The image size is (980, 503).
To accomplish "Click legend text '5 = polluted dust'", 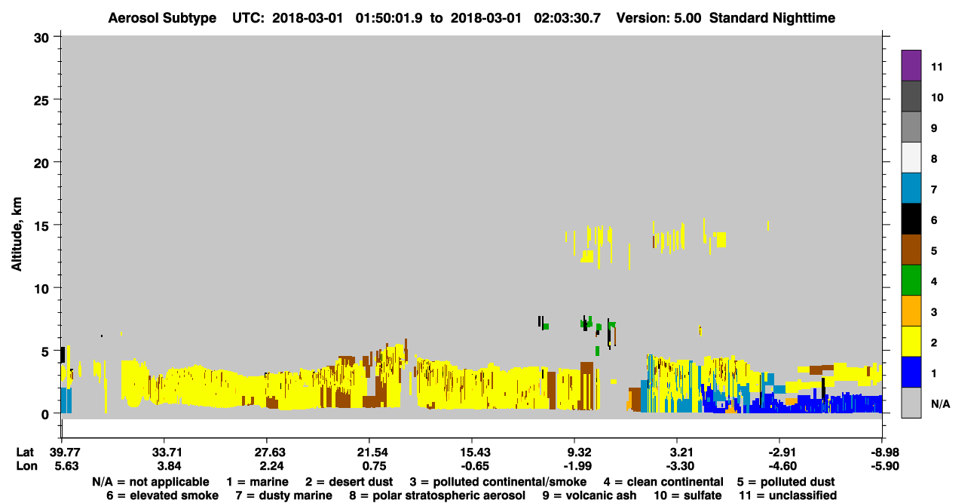I will (786, 481).
